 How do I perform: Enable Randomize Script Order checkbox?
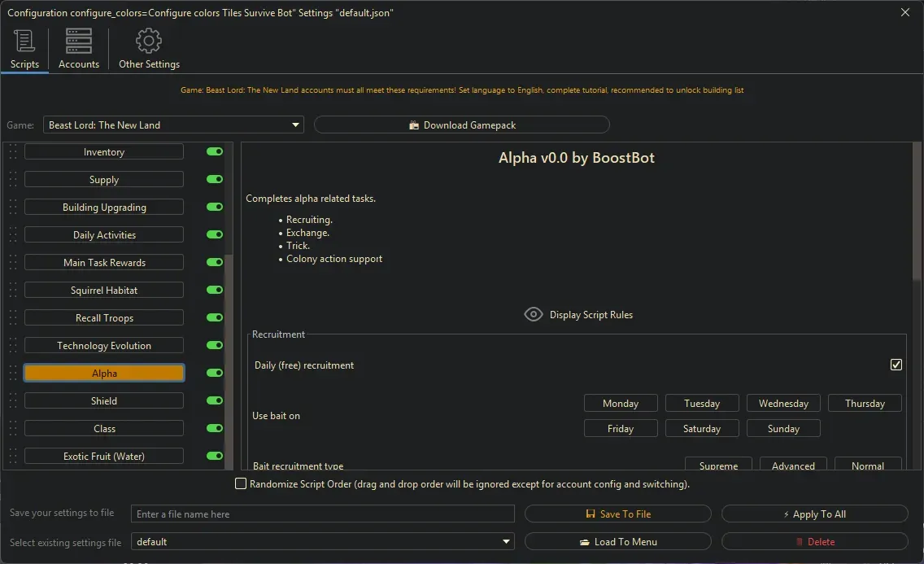241,484
